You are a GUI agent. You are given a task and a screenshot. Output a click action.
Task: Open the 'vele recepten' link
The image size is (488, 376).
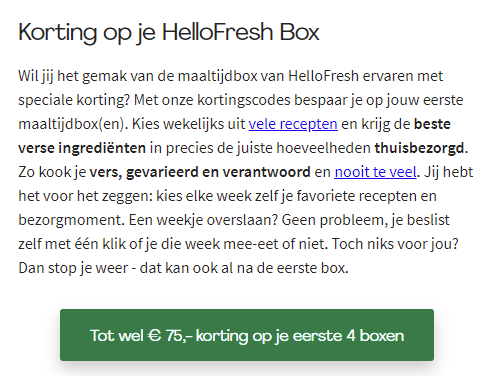293,124
